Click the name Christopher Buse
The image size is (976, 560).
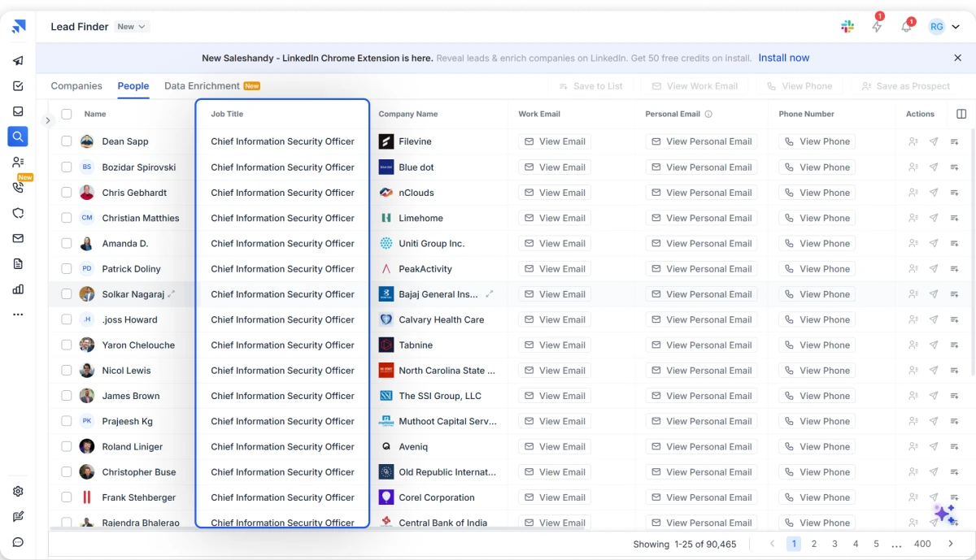(x=139, y=472)
